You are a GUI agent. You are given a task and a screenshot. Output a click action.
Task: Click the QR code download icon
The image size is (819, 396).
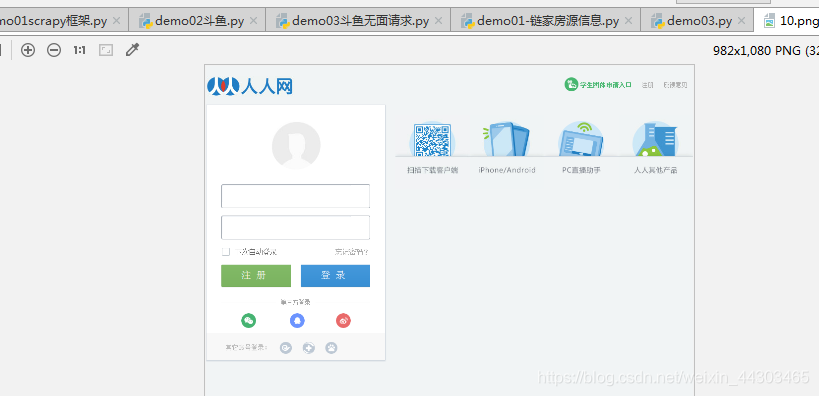[x=432, y=139]
